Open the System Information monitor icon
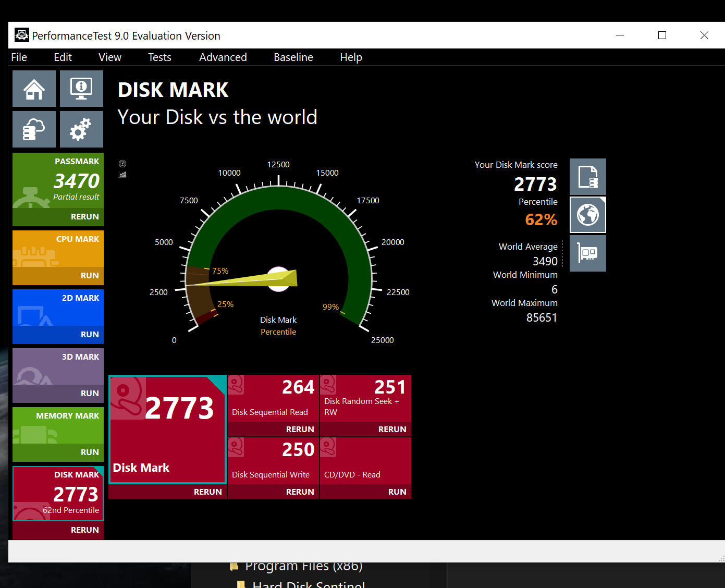 coord(81,89)
